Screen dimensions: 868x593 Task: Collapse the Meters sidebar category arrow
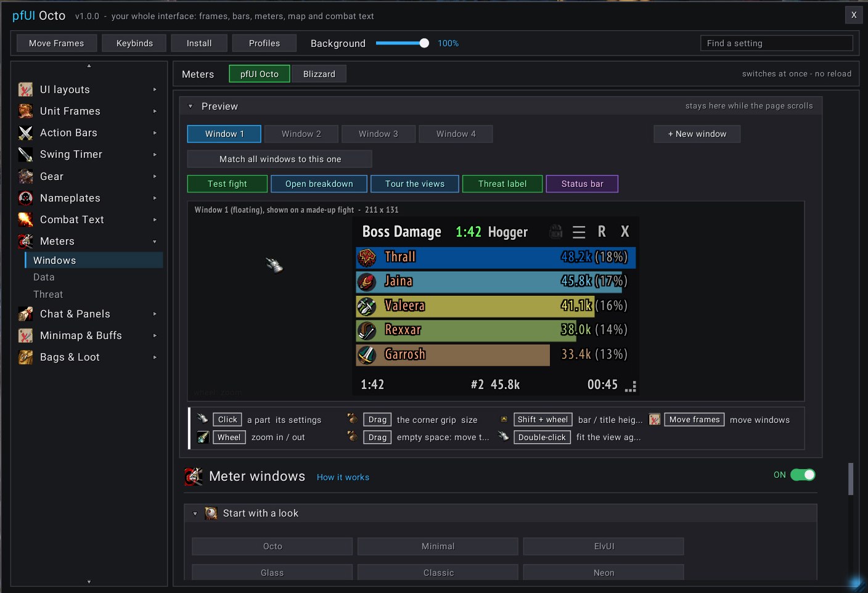pyautogui.click(x=155, y=242)
